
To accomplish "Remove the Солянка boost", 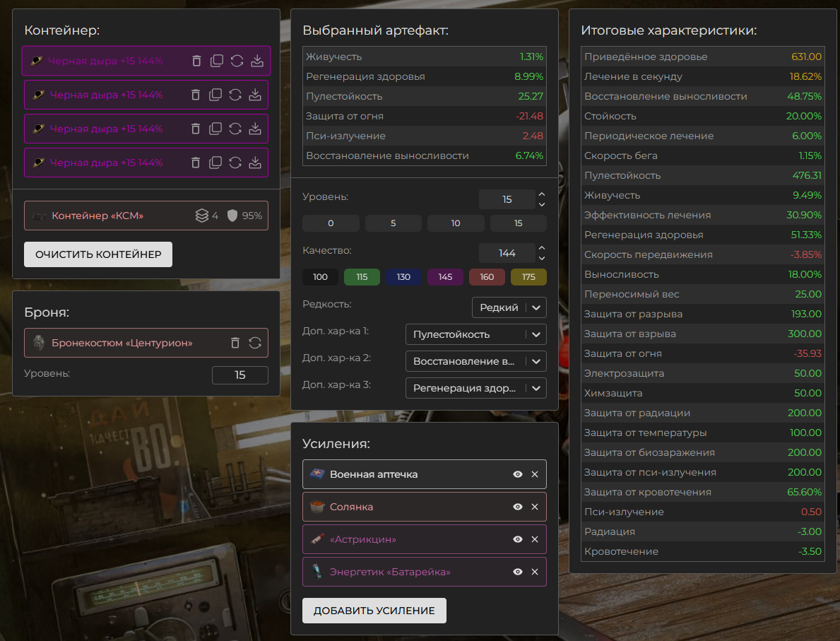I will tap(535, 507).
